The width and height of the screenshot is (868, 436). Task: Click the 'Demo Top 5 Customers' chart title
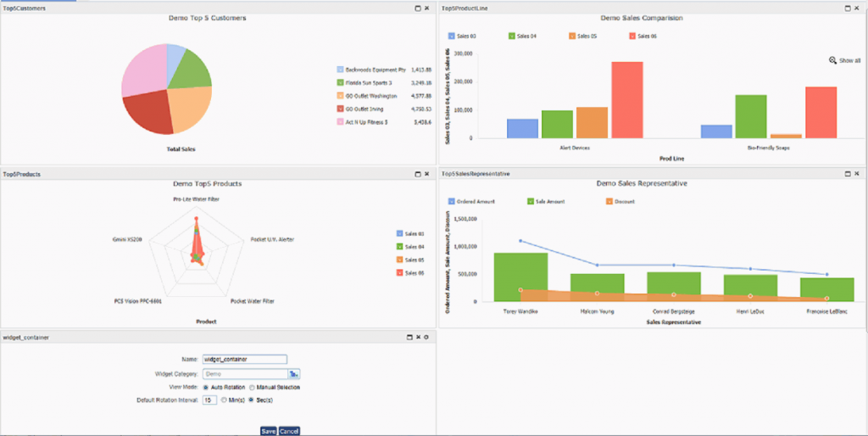[x=208, y=19]
